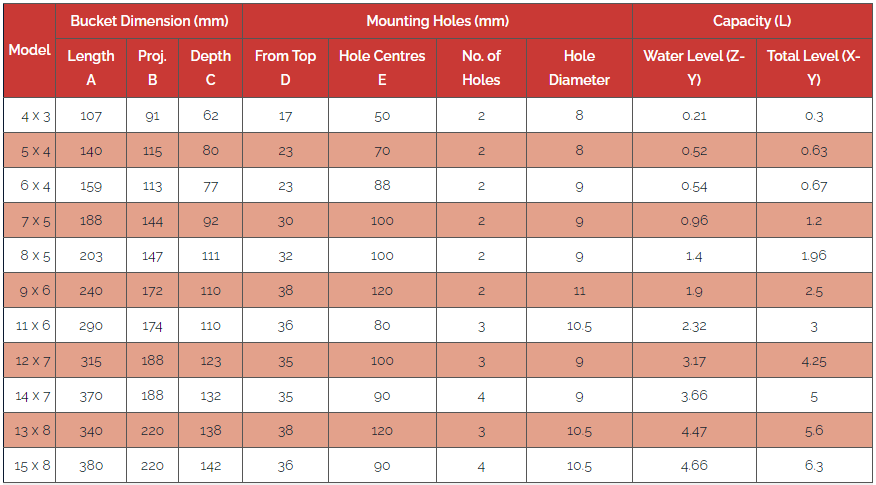Viewport: 876px width, 485px height.
Task: Click the Water Level (Z-Y) header
Action: 694,68
